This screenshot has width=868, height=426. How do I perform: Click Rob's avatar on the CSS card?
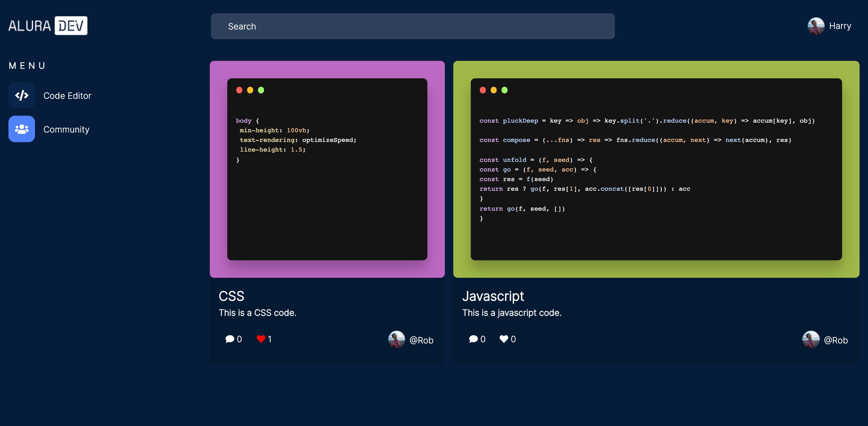(396, 340)
